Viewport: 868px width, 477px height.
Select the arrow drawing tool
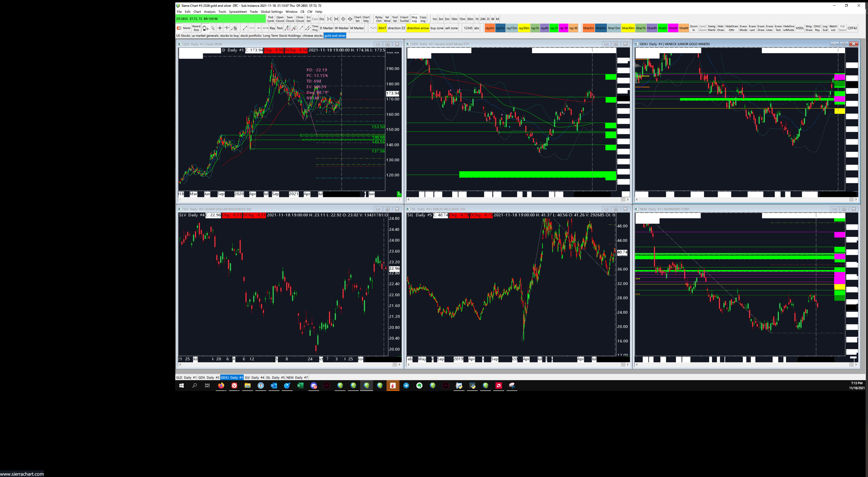pyautogui.click(x=301, y=28)
